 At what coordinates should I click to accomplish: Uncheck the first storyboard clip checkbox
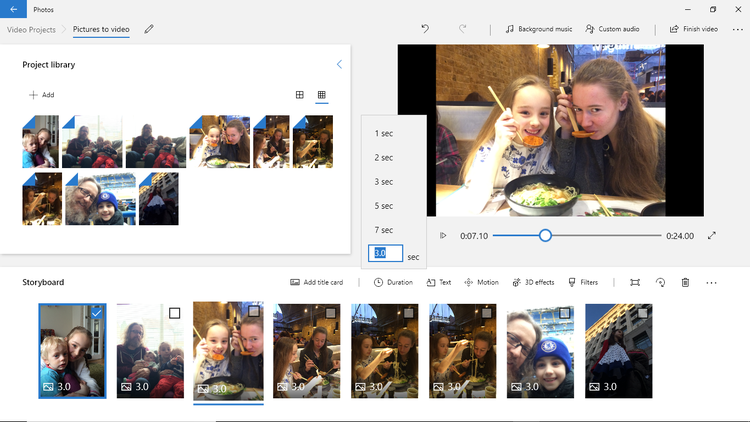coord(97,313)
